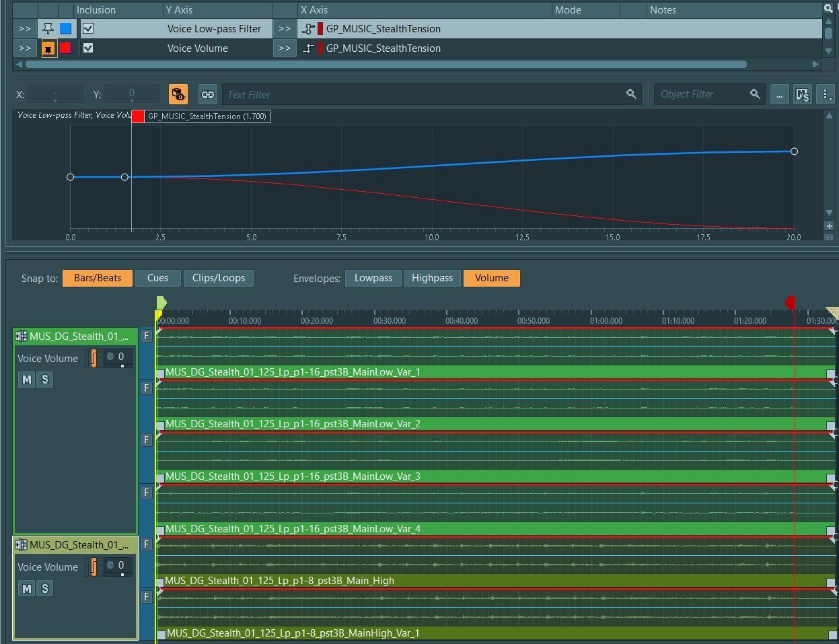This screenshot has height=644, width=839.
Task: Show the Lowpass envelope
Action: tap(373, 278)
